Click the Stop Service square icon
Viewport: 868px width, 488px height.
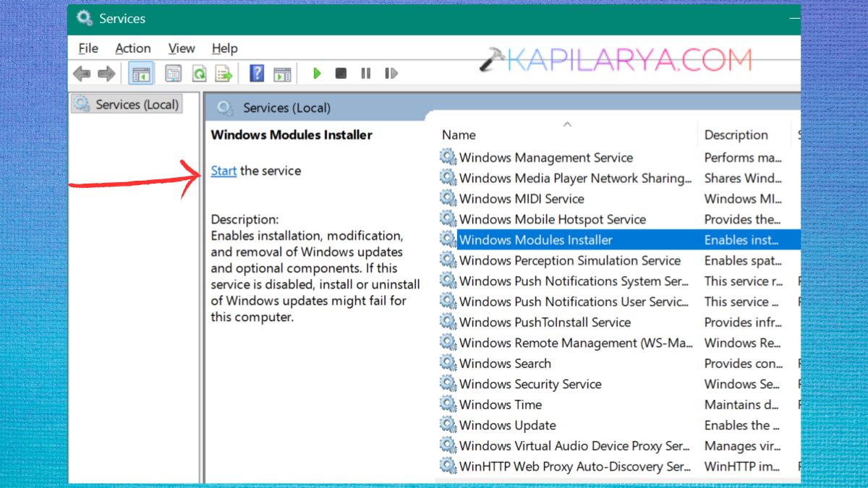tap(341, 73)
